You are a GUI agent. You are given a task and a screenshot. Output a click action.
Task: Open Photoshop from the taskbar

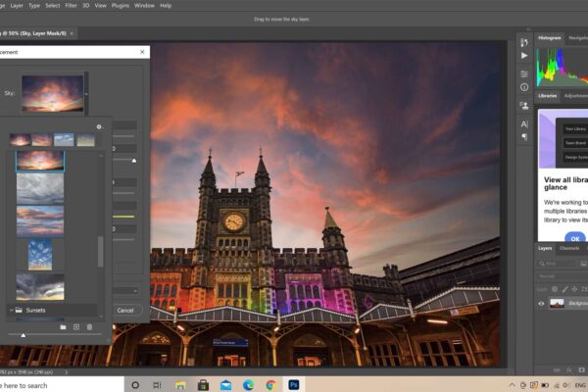[294, 384]
